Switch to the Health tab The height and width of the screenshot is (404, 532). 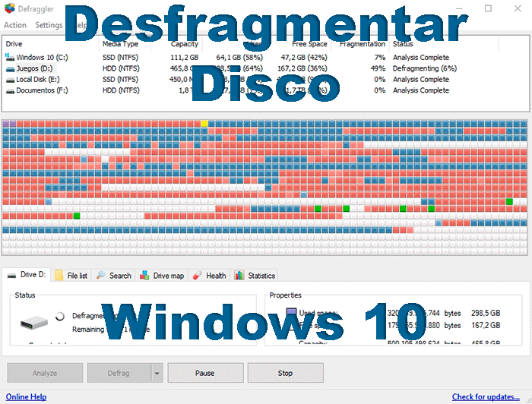[209, 276]
